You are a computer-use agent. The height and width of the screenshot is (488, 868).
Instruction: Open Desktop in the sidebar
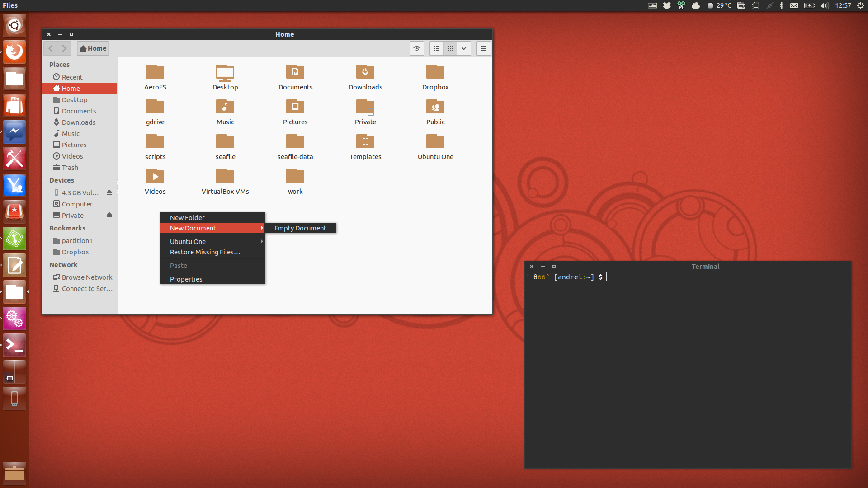pyautogui.click(x=80, y=100)
